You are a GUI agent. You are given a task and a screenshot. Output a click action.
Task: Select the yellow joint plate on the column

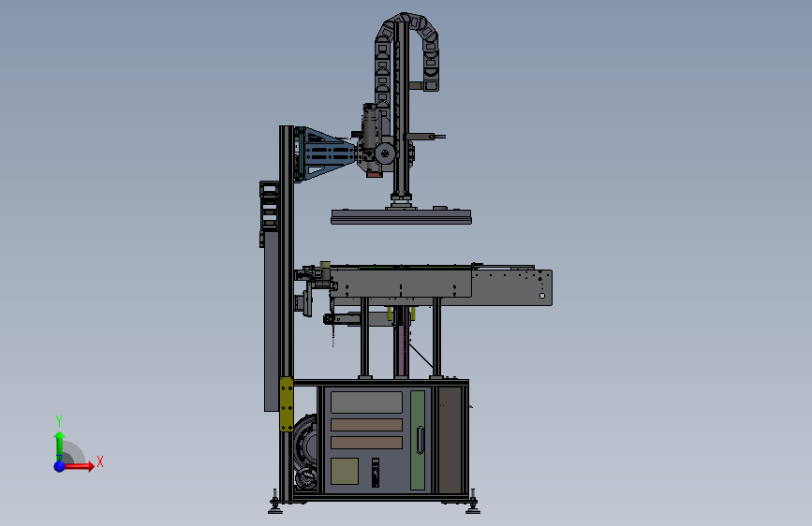pyautogui.click(x=287, y=404)
